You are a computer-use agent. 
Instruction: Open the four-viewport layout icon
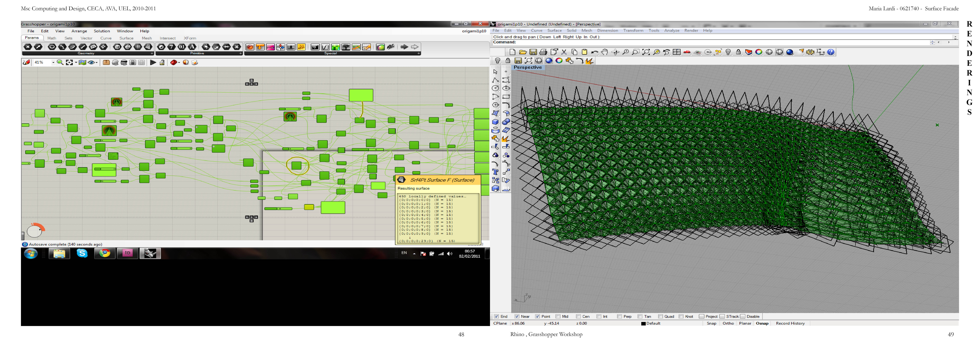(x=677, y=52)
